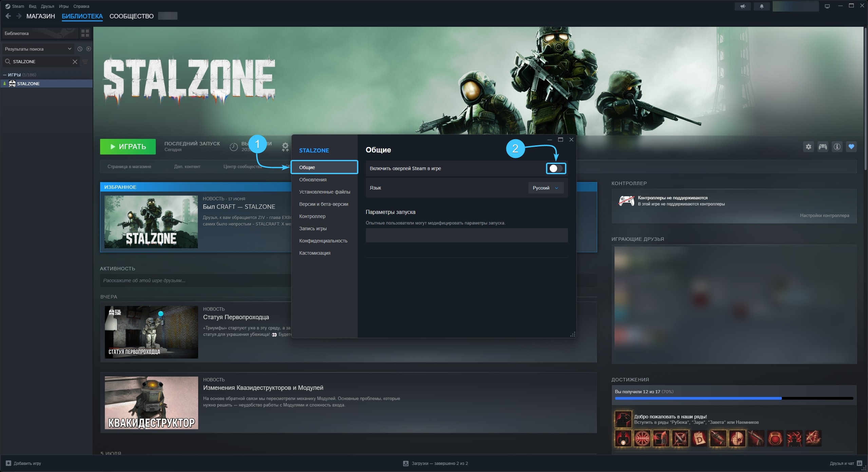This screenshot has height=472, width=868.
Task: Open the Библиотека home button
Action: coord(40,33)
